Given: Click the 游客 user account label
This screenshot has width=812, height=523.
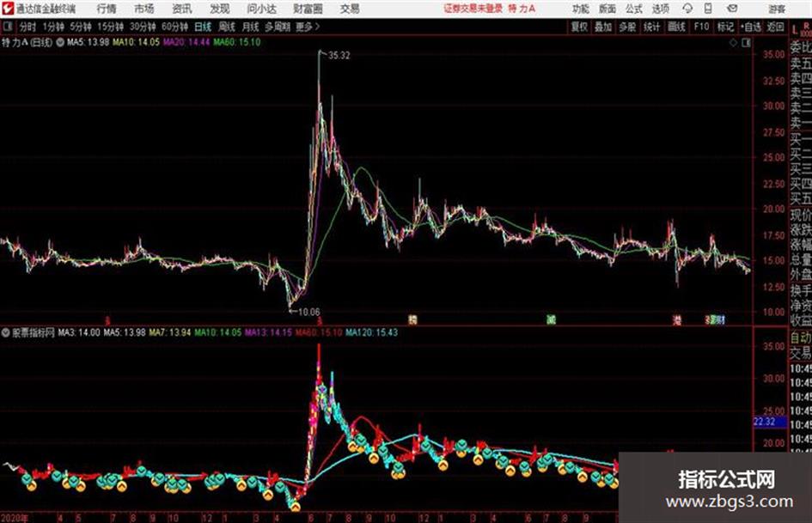Looking at the screenshot, I should coord(776,9).
